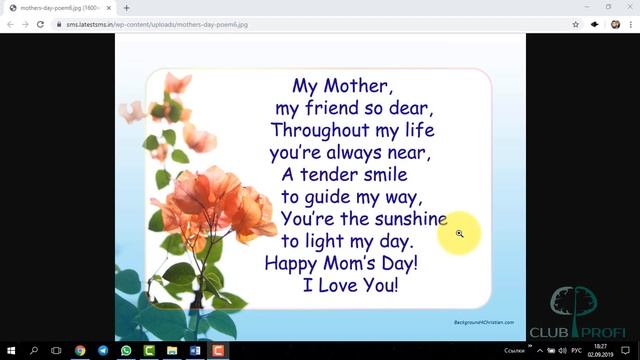Switch input language via РУС indicator
The width and height of the screenshot is (640, 360).
[576, 351]
